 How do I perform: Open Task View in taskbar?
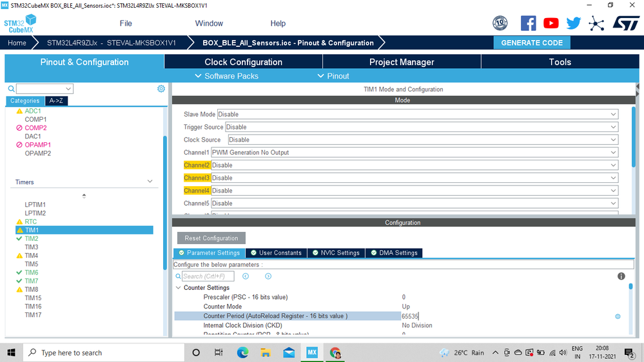coord(219,352)
